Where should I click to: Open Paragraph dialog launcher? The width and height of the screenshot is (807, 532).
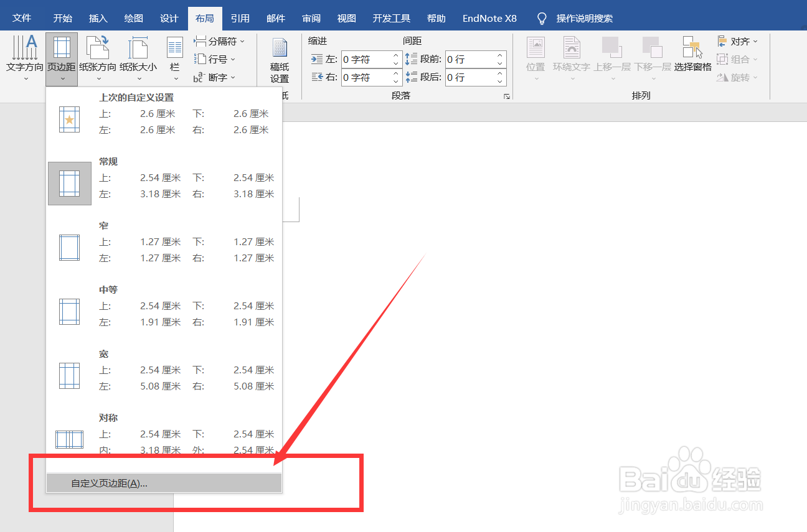[507, 96]
